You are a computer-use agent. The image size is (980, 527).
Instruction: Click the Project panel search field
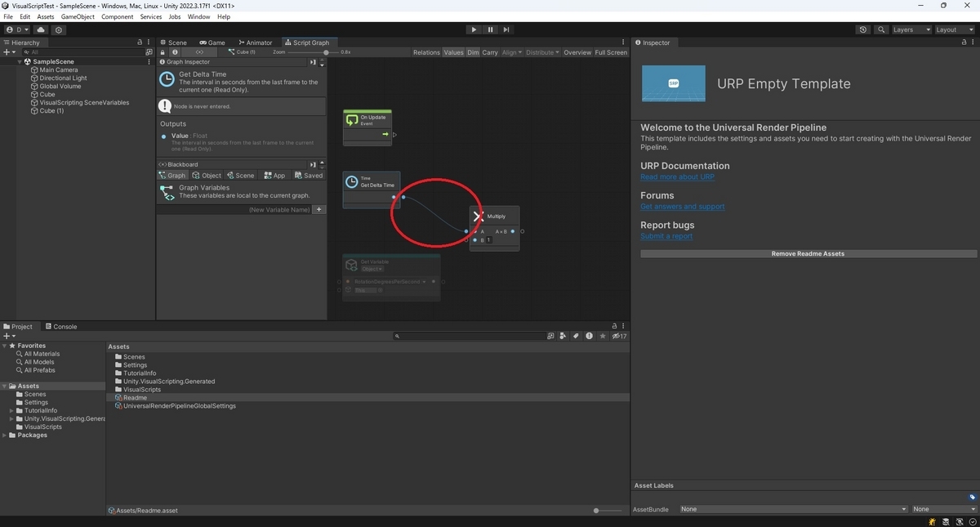tap(468, 336)
